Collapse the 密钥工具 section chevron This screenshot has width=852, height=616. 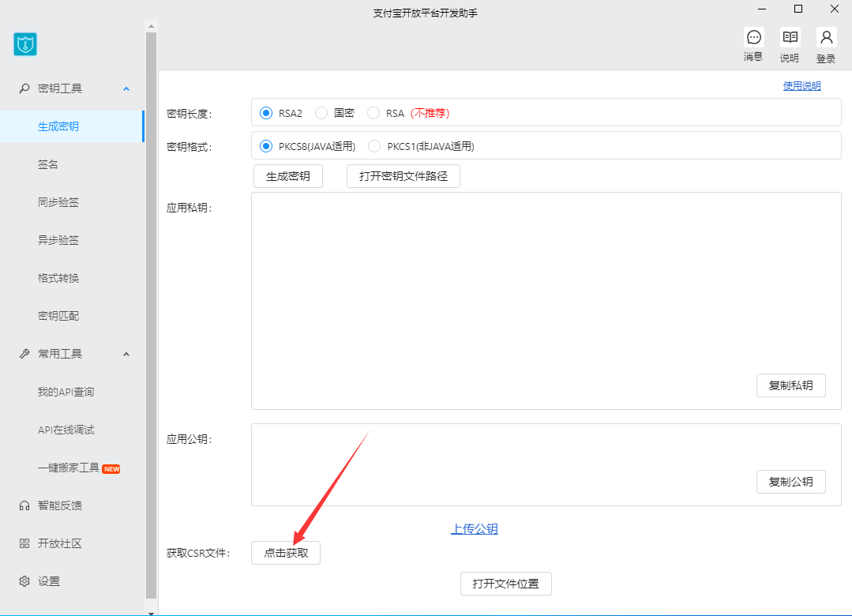(x=126, y=88)
